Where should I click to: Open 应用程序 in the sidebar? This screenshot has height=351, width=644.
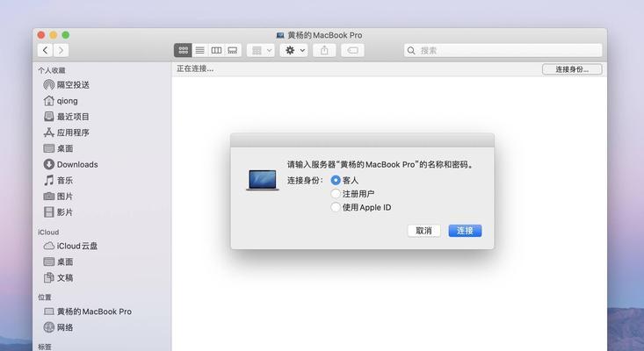[67, 133]
